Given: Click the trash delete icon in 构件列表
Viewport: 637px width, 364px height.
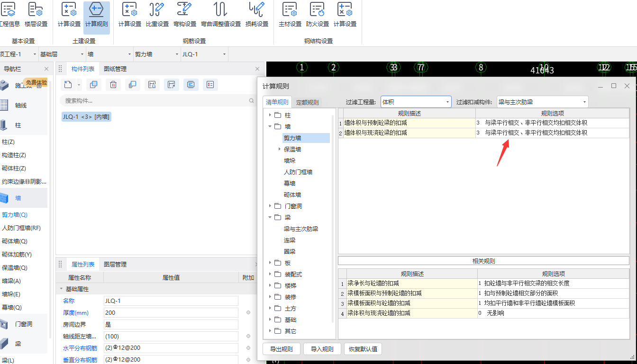Looking at the screenshot, I should coord(113,85).
